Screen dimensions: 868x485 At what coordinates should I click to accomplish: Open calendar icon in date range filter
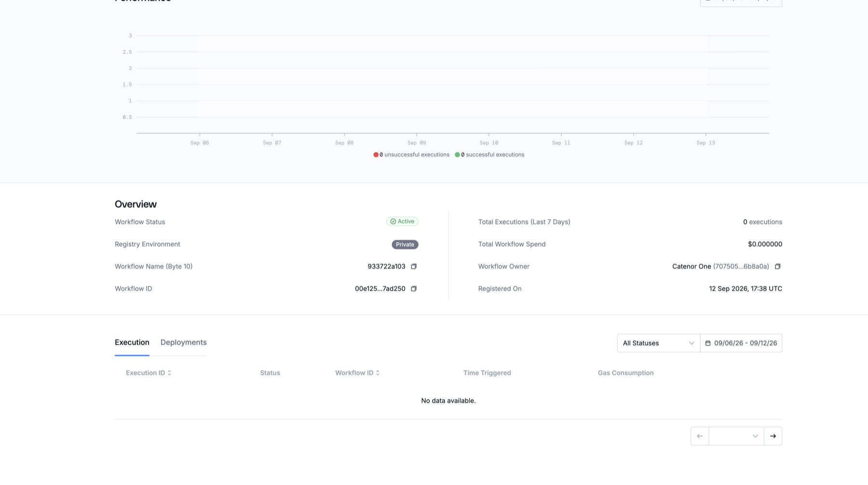pyautogui.click(x=708, y=343)
